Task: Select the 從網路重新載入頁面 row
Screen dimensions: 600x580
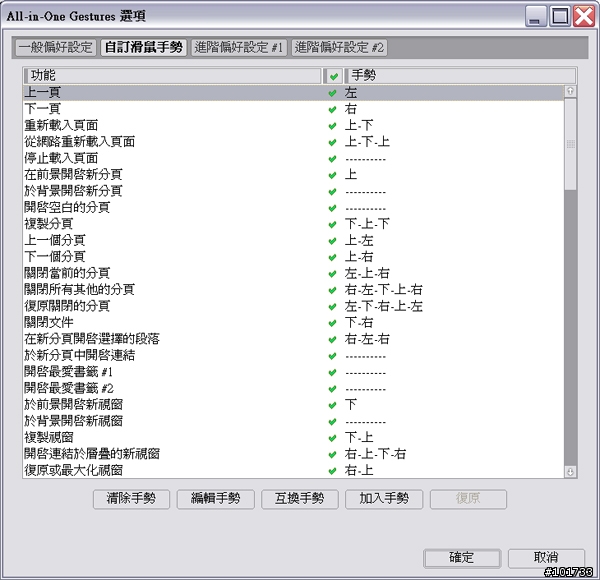Action: click(x=293, y=142)
